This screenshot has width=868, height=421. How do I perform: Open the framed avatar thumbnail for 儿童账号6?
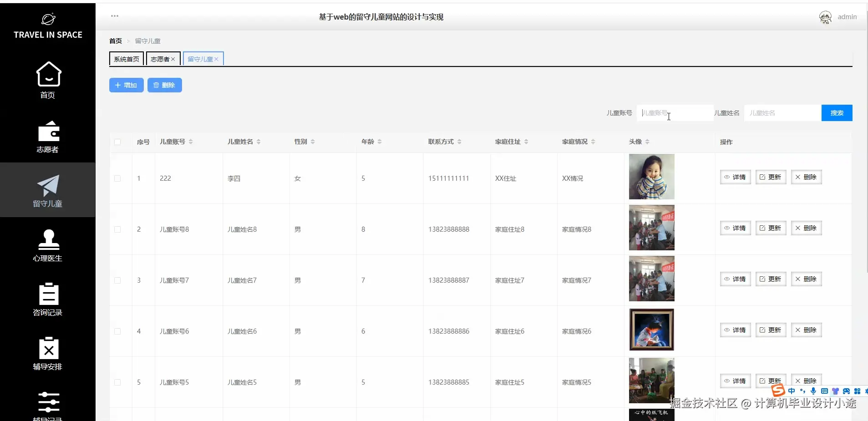click(651, 330)
